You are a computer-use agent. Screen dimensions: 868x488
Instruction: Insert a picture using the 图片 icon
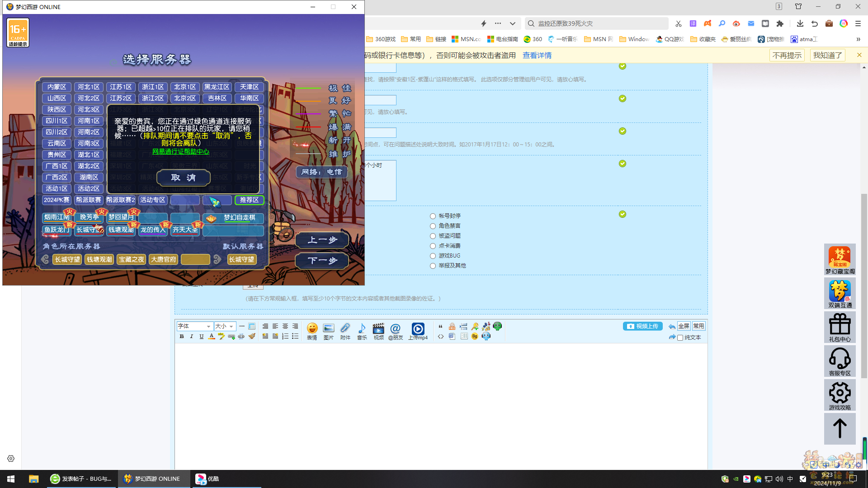tap(329, 331)
